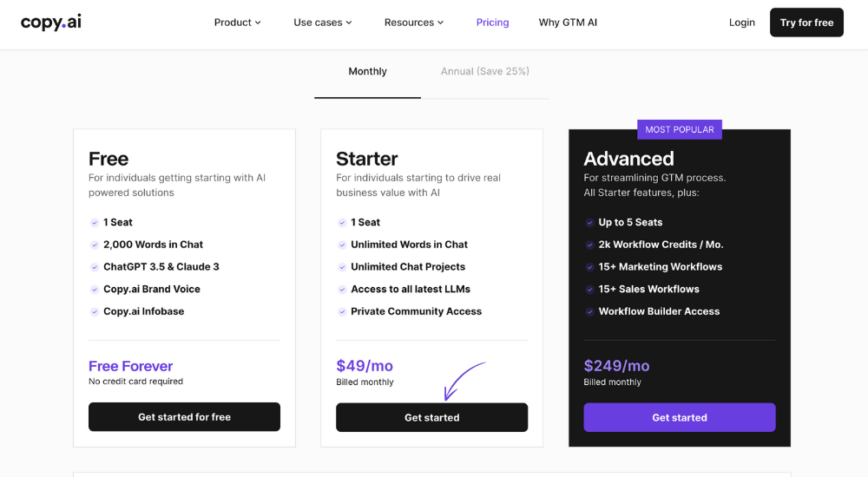868x477 pixels.
Task: Click check icon beside Copy.ai Infobase
Action: pos(95,311)
